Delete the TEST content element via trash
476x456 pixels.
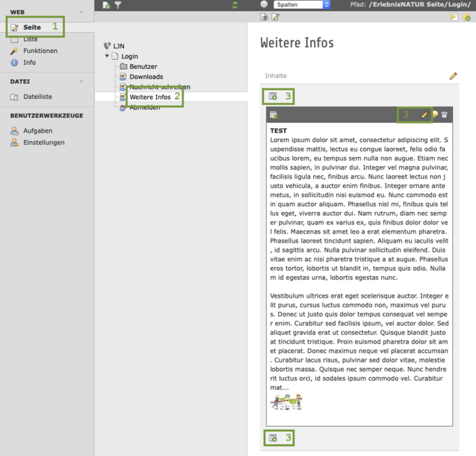click(445, 114)
